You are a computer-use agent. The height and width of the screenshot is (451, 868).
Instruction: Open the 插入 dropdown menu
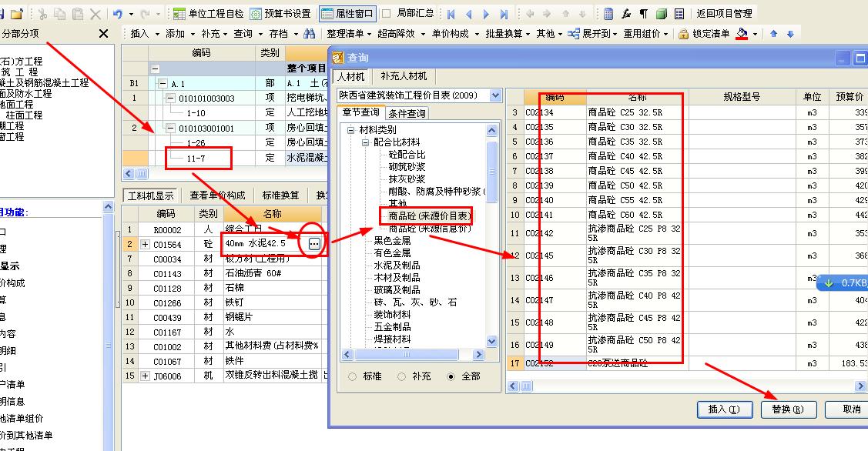coord(145,34)
